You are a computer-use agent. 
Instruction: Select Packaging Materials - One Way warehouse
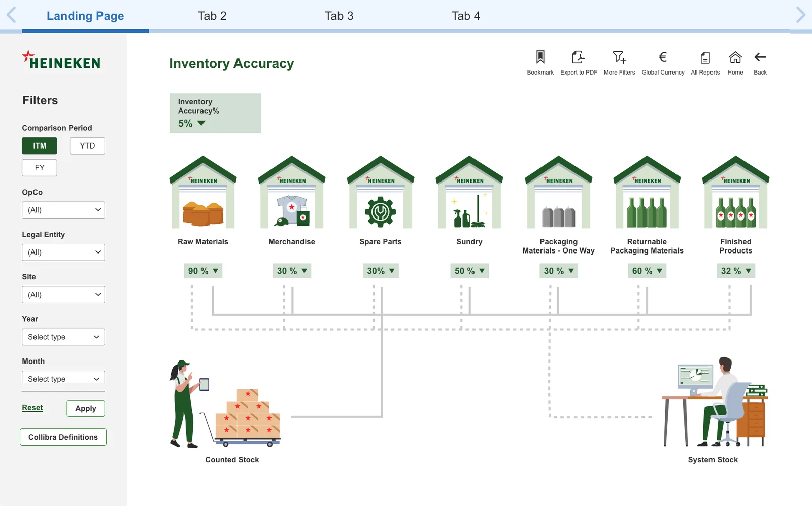click(x=558, y=192)
